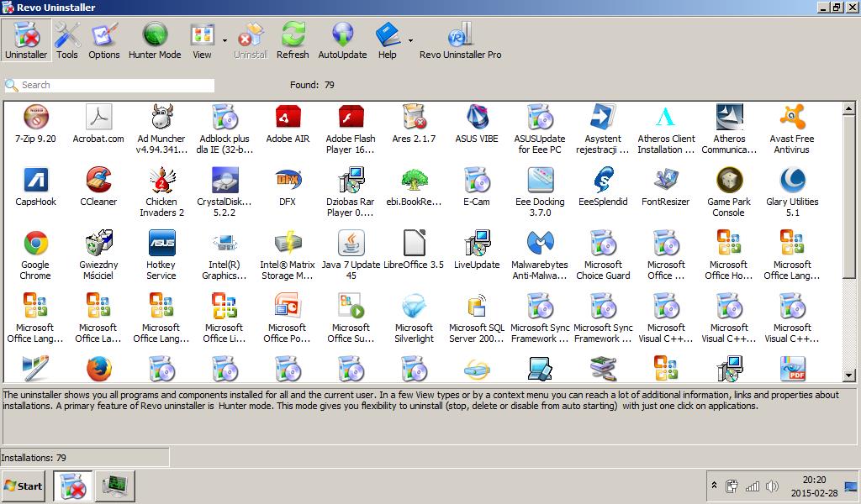Viewport: 861px width, 504px height.
Task: Select Atheros Communications entry
Action: (x=729, y=130)
